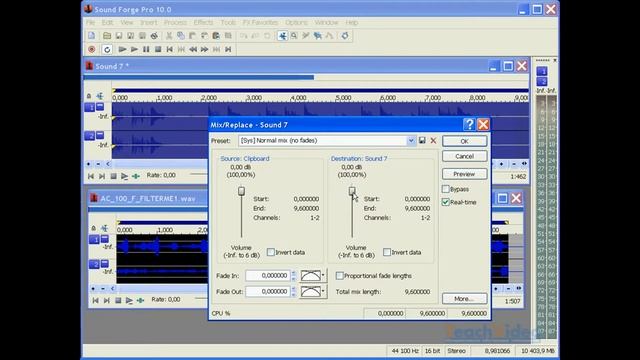Open Fade In curve shape dropdown
The height and width of the screenshot is (360, 640).
(x=313, y=276)
